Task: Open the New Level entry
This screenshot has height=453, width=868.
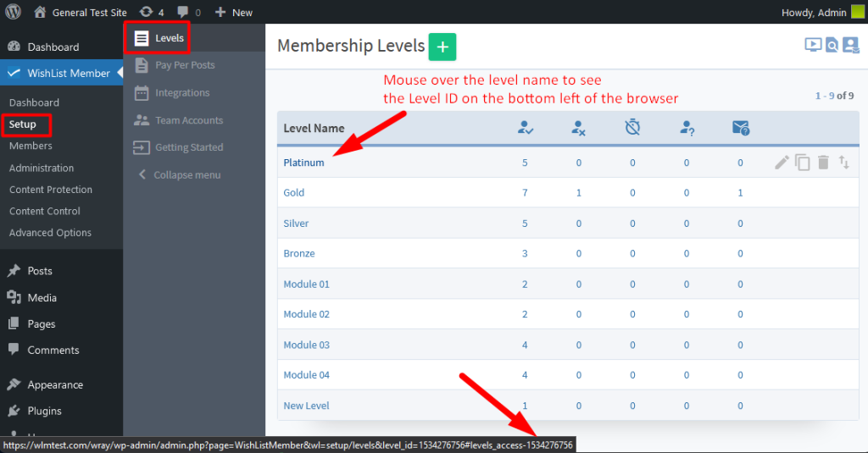Action: (x=306, y=406)
